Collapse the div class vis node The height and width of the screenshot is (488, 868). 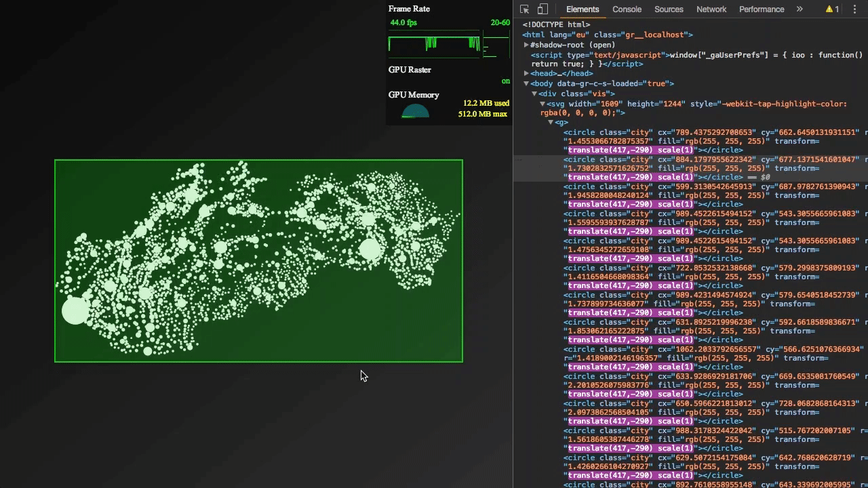click(534, 94)
